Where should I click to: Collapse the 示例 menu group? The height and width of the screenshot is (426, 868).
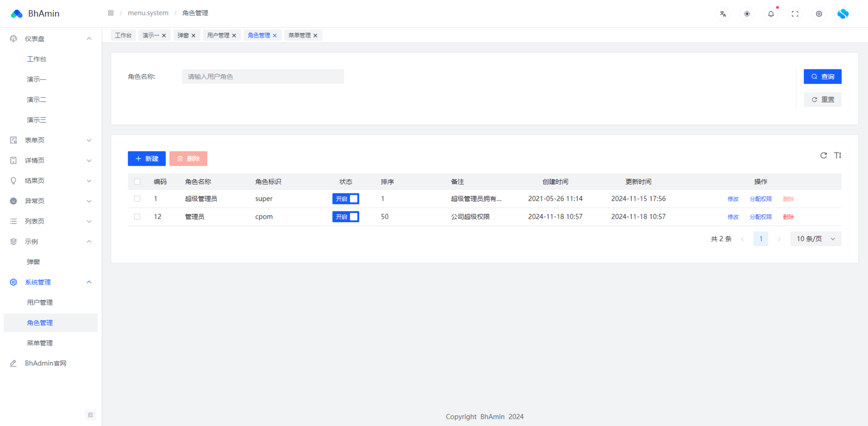(x=89, y=241)
